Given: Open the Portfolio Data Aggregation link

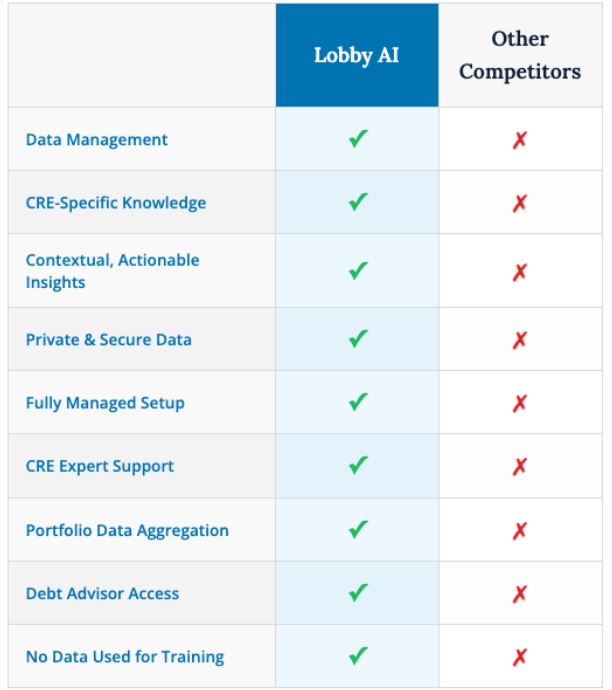Looking at the screenshot, I should (127, 530).
